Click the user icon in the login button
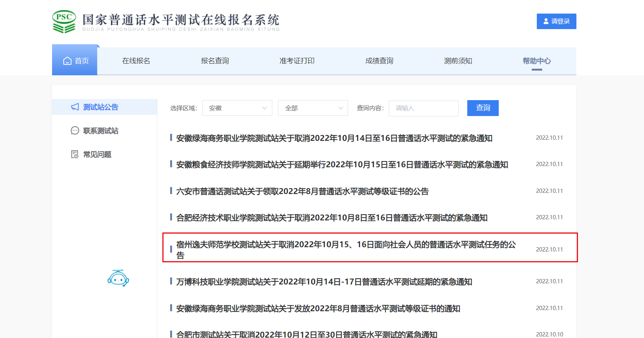Image resolution: width=644 pixels, height=338 pixels. click(546, 21)
